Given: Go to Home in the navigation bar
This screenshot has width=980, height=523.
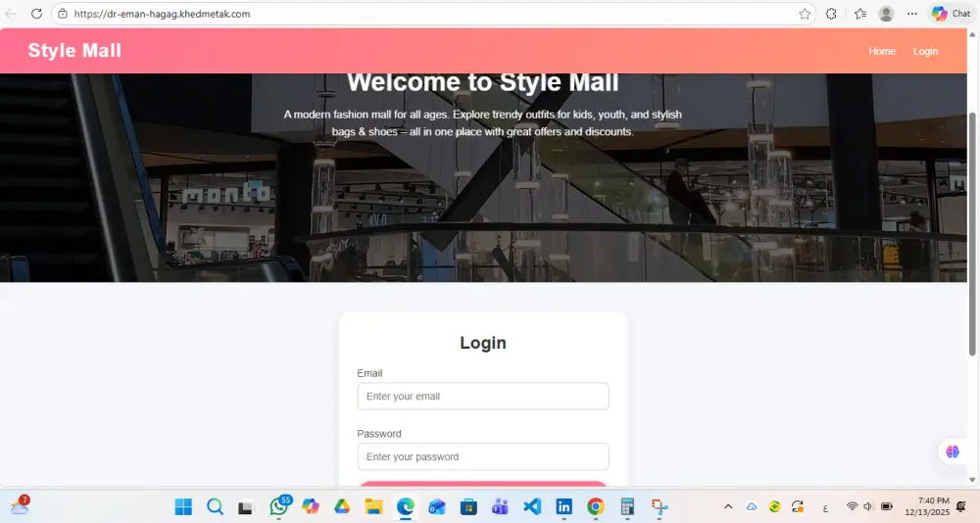Looking at the screenshot, I should (x=882, y=51).
